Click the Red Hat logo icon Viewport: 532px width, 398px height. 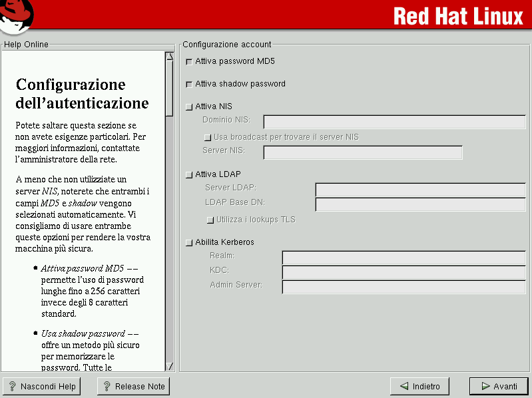[x=17, y=13]
